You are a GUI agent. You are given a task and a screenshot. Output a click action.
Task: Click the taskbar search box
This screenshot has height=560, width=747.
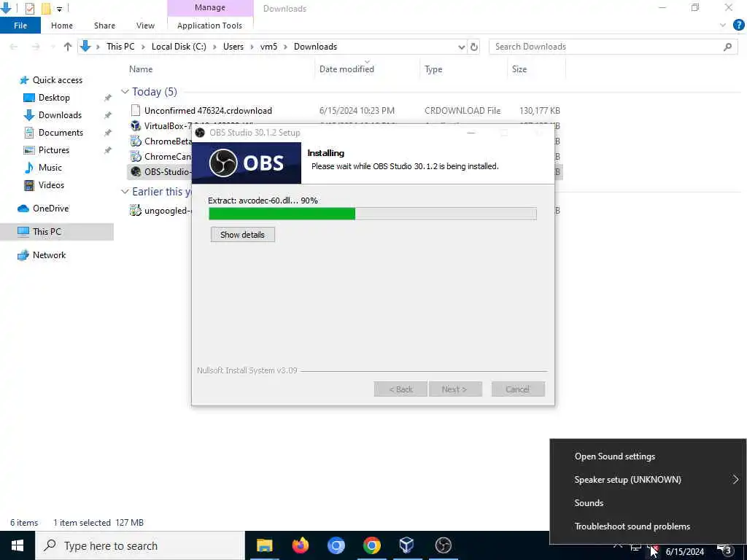pos(140,545)
